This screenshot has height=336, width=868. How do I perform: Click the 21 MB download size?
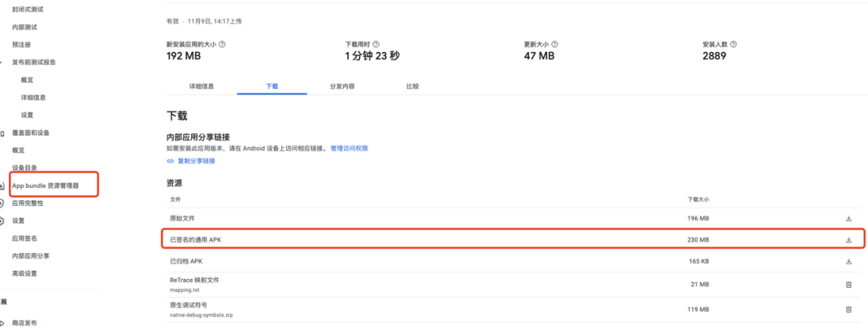point(700,285)
